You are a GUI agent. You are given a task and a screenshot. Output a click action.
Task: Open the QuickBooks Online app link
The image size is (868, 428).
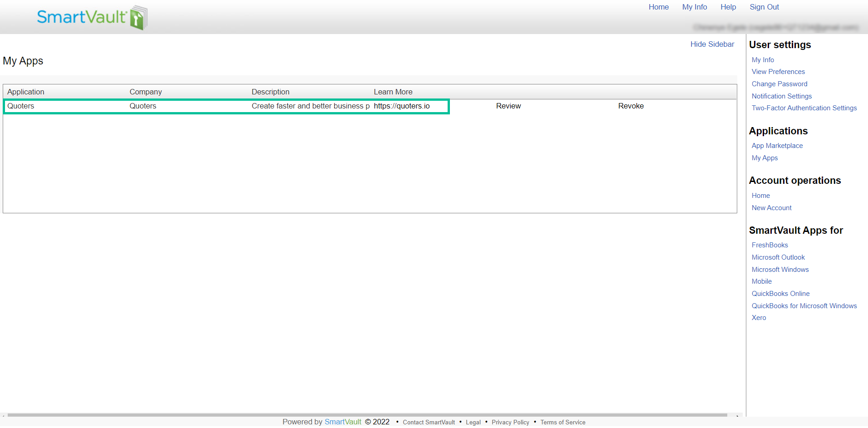(780, 294)
